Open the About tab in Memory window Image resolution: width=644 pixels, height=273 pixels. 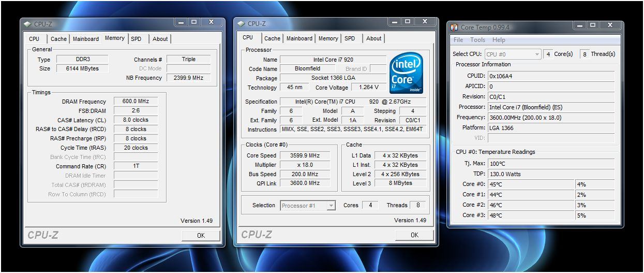[x=160, y=39]
